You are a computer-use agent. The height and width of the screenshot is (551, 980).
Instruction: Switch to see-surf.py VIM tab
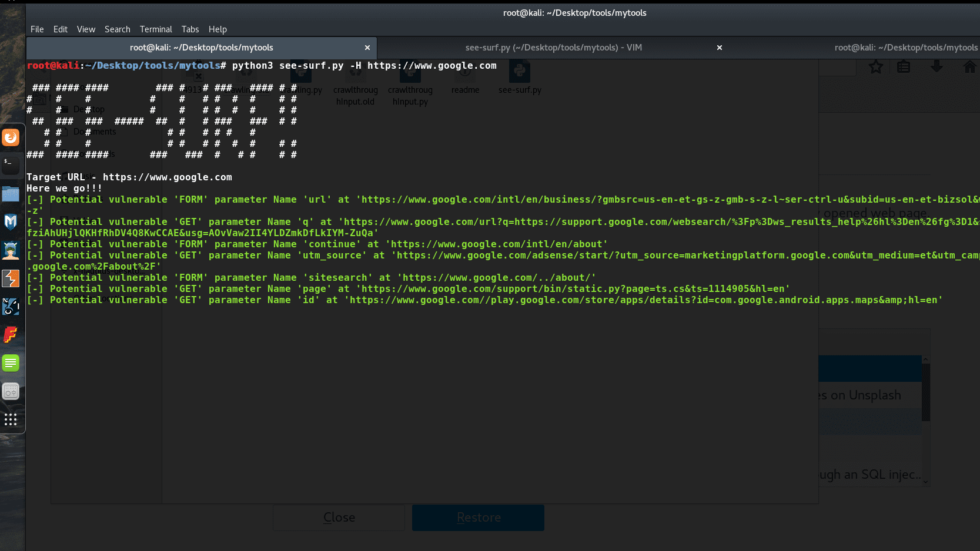click(x=554, y=48)
